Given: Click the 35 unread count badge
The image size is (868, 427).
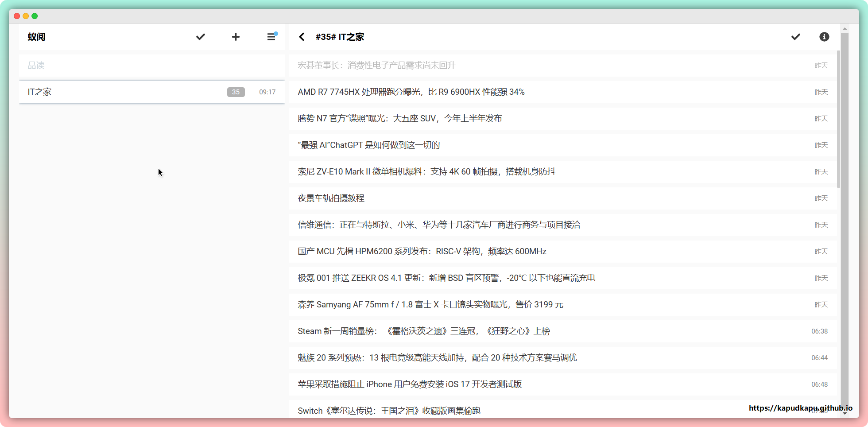Looking at the screenshot, I should (x=236, y=92).
